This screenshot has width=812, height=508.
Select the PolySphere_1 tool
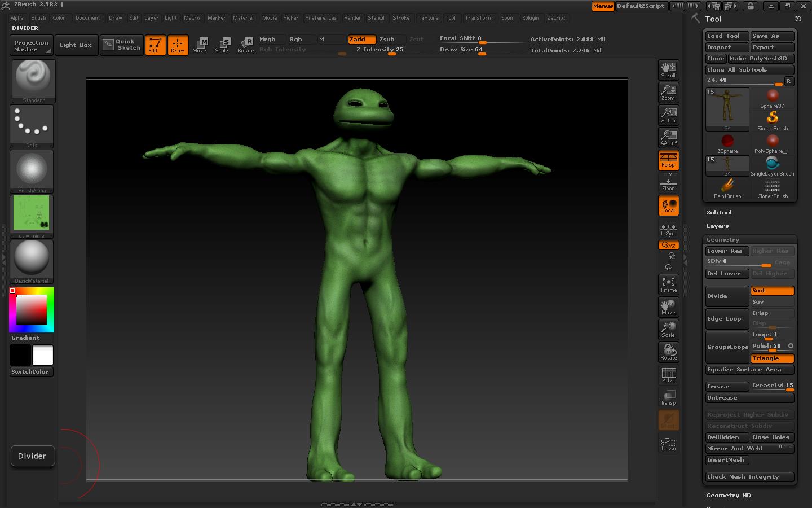click(772, 143)
